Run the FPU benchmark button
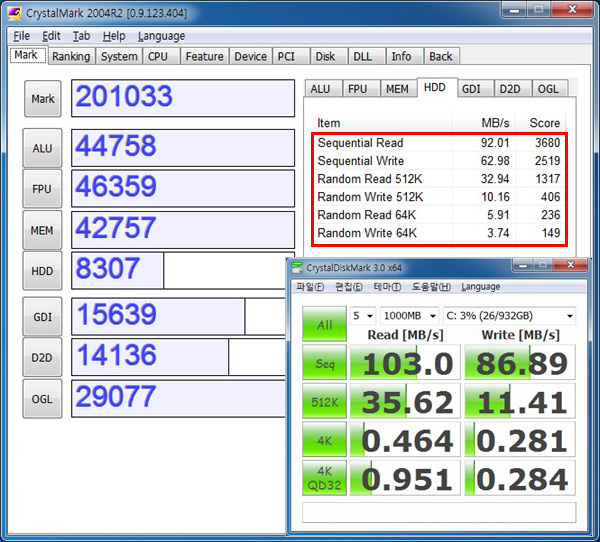 coord(42,189)
